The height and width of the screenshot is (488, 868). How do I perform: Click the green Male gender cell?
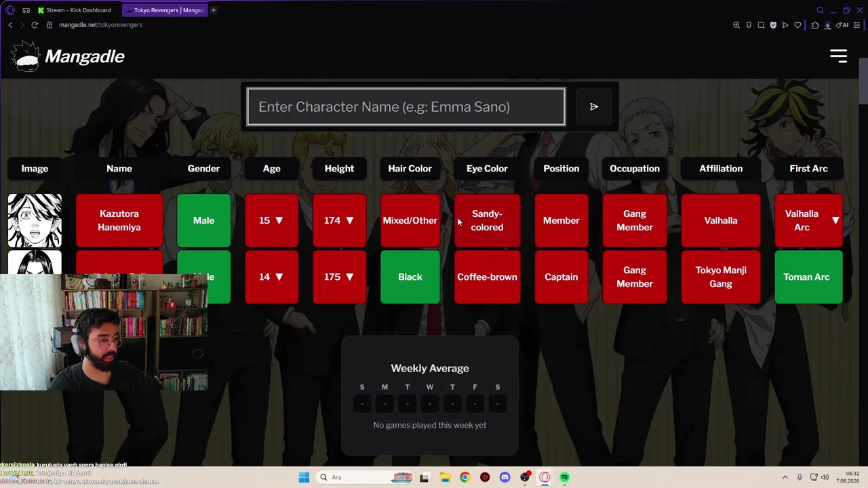[203, 220]
